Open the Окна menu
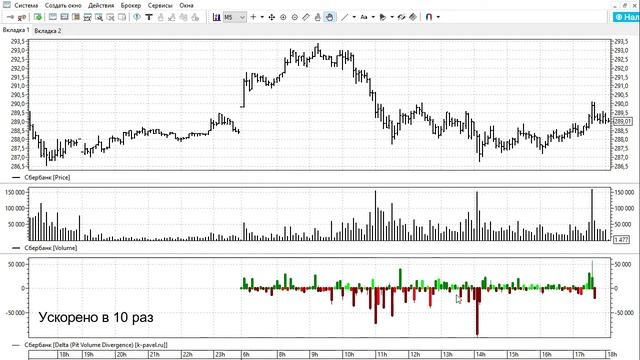This screenshot has height=360, width=640. 186,6
